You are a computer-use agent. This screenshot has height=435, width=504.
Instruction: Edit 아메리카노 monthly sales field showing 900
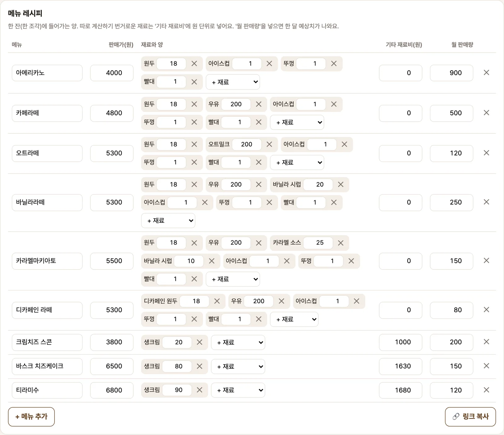[x=451, y=73]
